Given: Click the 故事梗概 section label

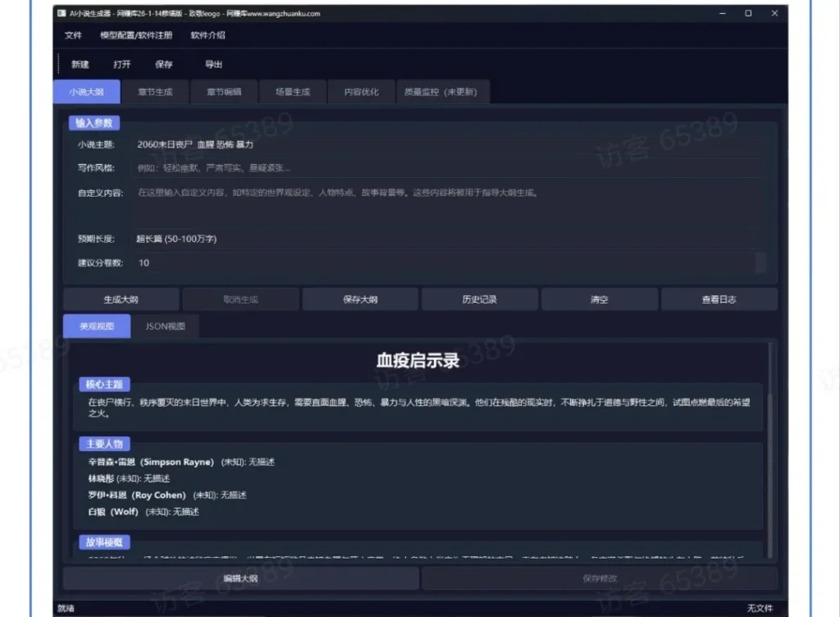Looking at the screenshot, I should (x=104, y=542).
